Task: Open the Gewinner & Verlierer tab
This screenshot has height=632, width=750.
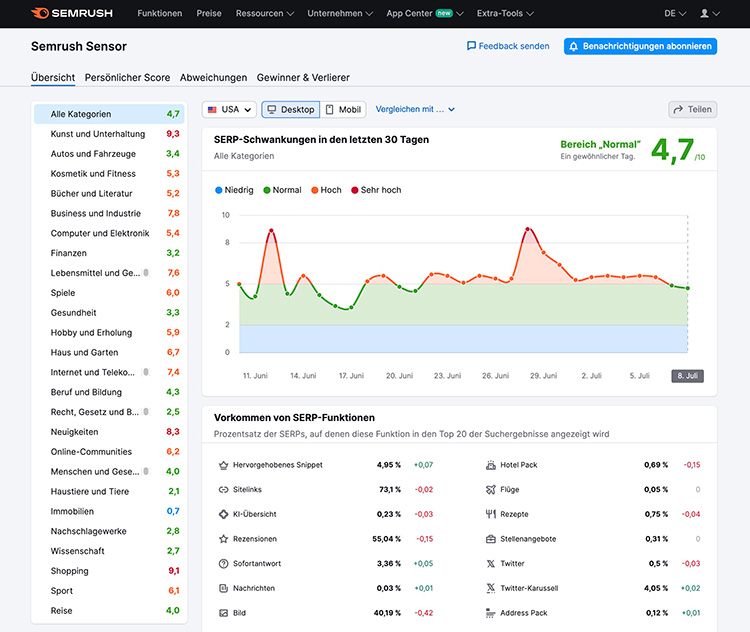Action: [303, 78]
